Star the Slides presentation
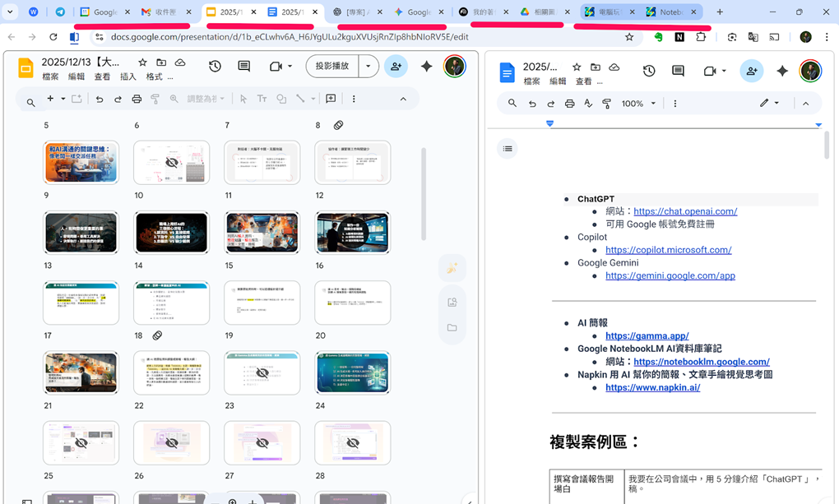 [142, 62]
